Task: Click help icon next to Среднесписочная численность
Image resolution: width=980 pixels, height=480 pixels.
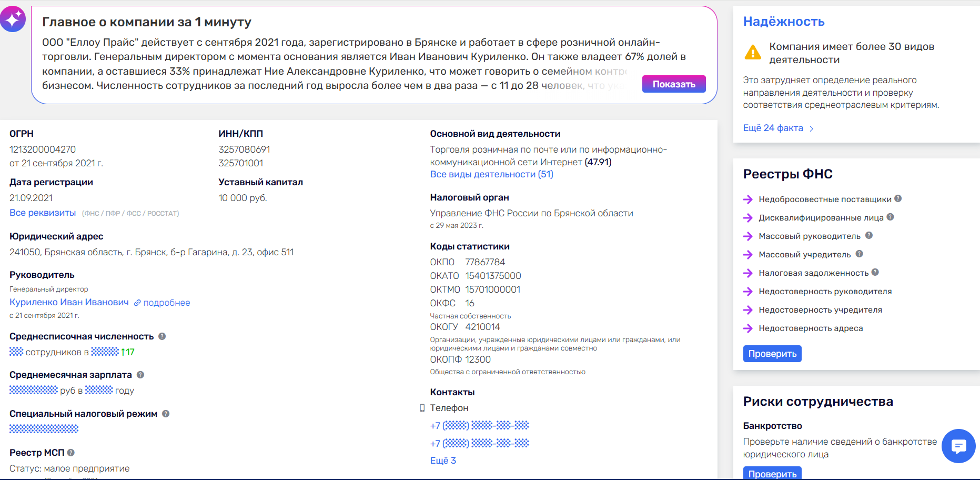Action: pyautogui.click(x=162, y=336)
